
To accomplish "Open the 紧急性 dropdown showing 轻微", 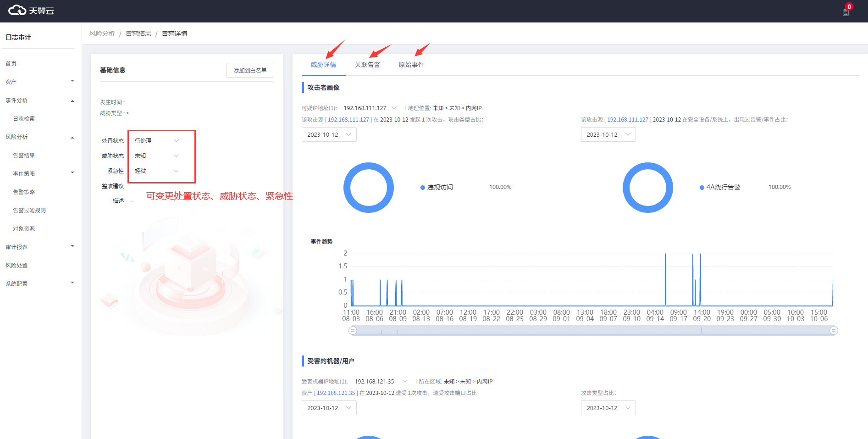I will tap(156, 171).
